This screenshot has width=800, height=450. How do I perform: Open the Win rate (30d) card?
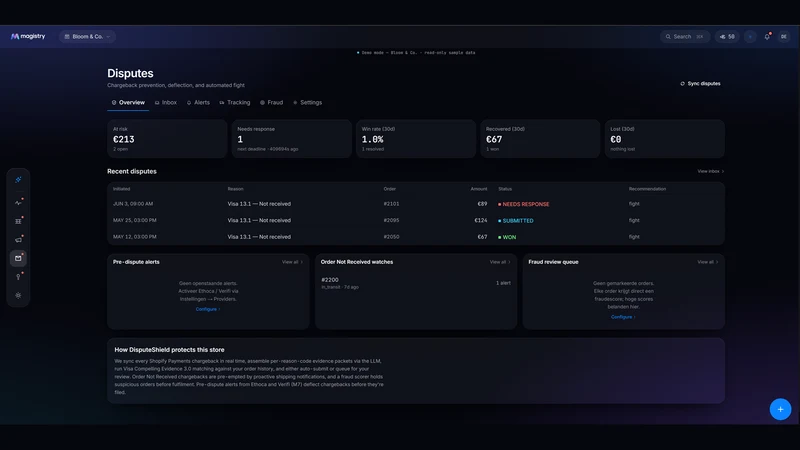[416, 139]
